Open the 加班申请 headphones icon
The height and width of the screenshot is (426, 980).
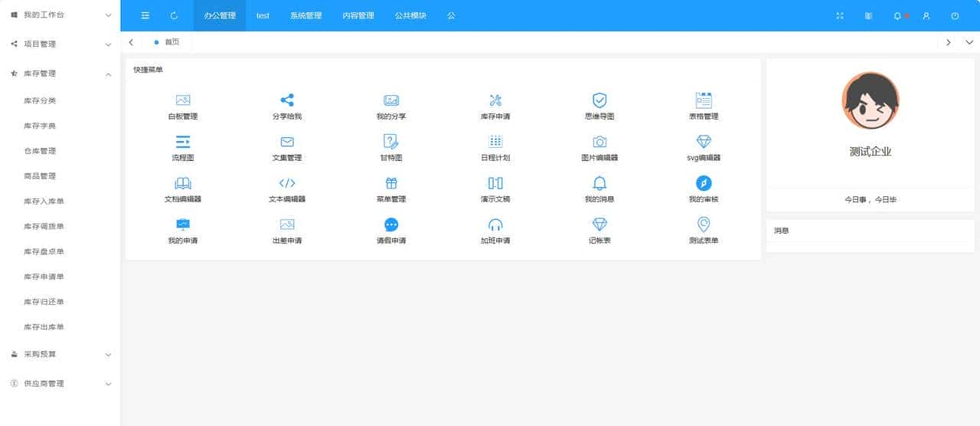click(495, 224)
